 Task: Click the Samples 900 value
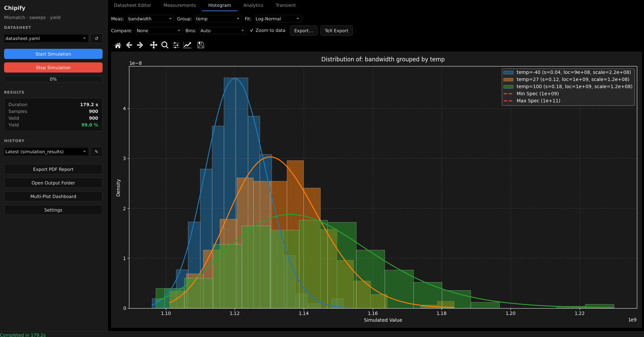(x=93, y=111)
